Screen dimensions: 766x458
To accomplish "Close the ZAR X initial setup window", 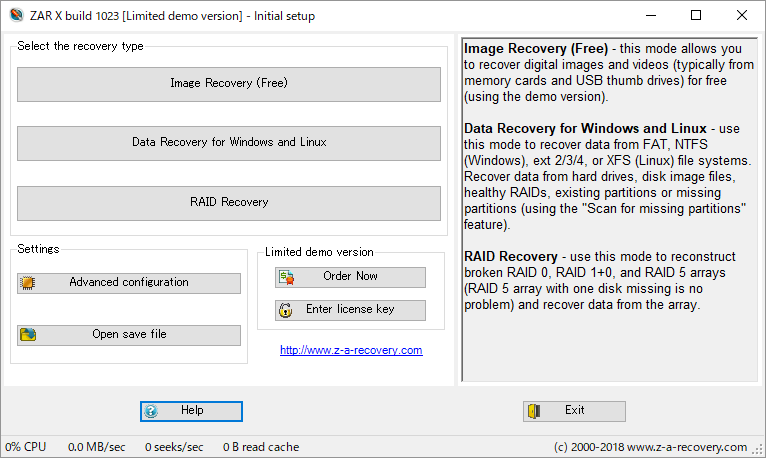I will pyautogui.click(x=742, y=15).
